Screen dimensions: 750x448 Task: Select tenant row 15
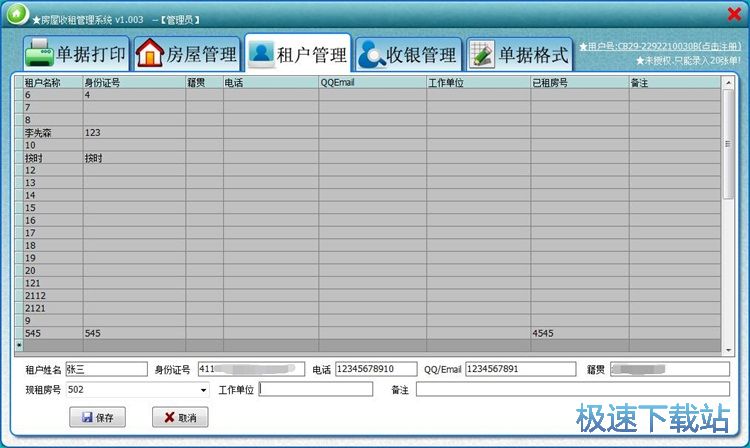367,208
